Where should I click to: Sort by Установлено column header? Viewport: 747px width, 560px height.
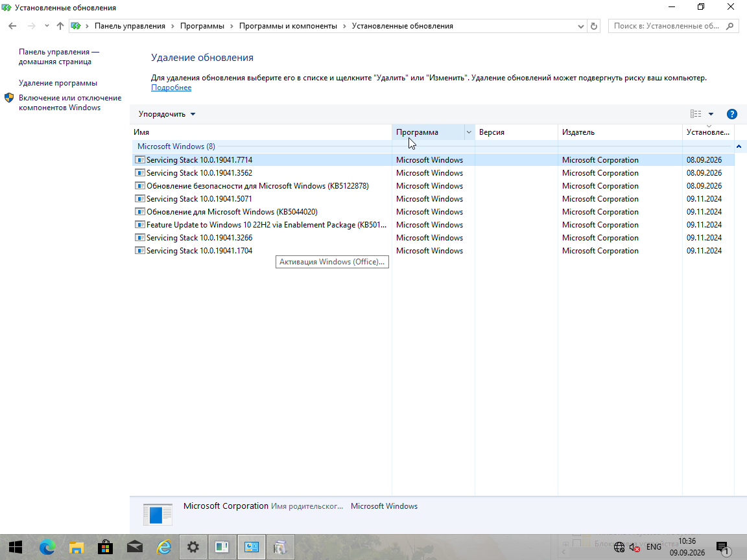pyautogui.click(x=708, y=132)
